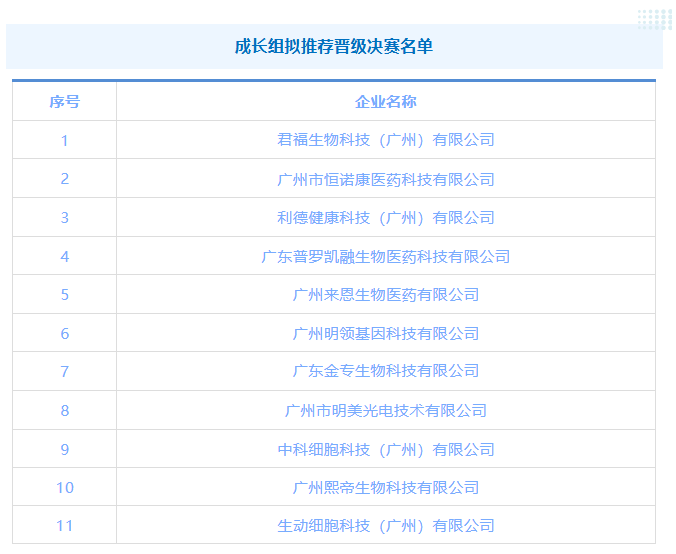Open 广州来恩生物医药有限公司 entry
The height and width of the screenshot is (554, 676).
(385, 294)
